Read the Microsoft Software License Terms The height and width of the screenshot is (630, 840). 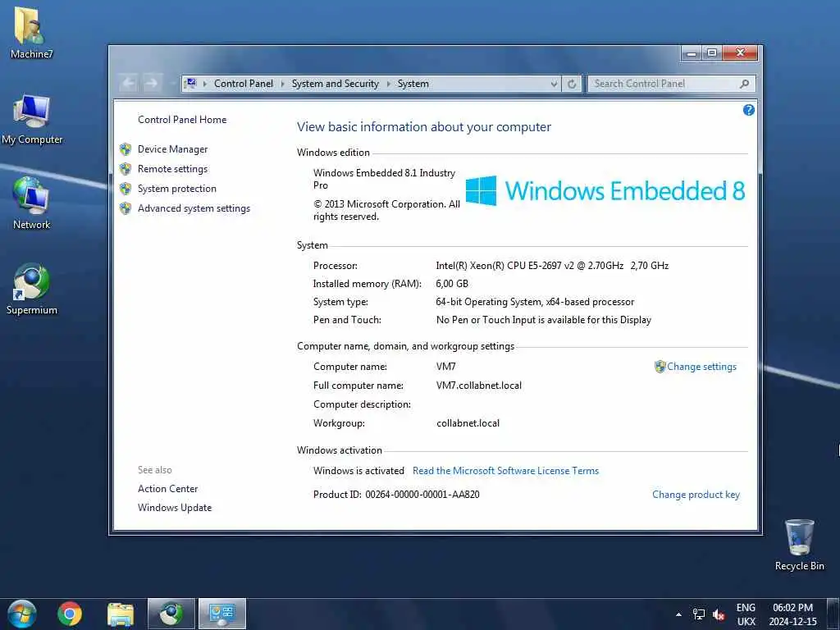coord(505,470)
